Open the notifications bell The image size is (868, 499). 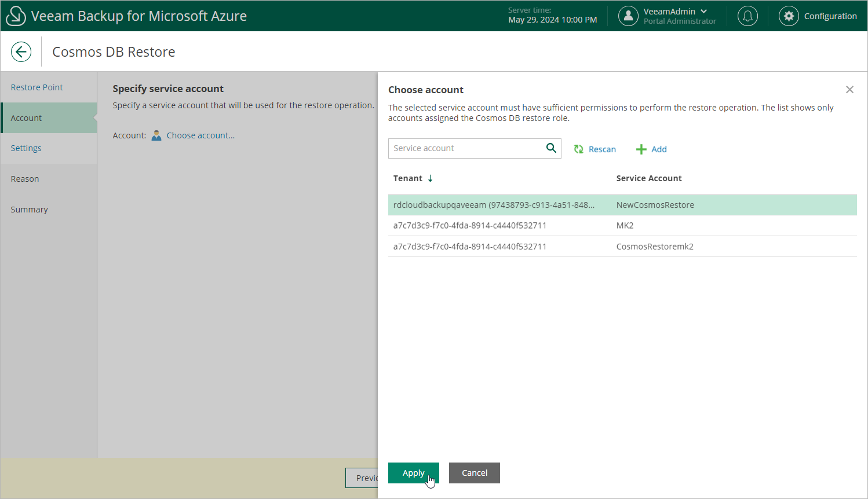click(747, 16)
